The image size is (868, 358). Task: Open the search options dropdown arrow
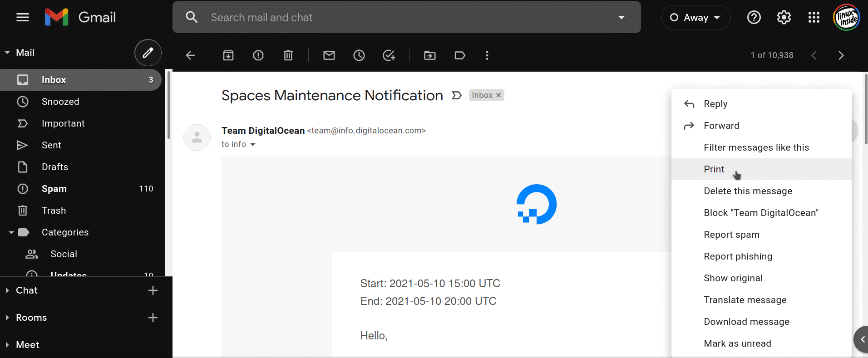coord(621,17)
